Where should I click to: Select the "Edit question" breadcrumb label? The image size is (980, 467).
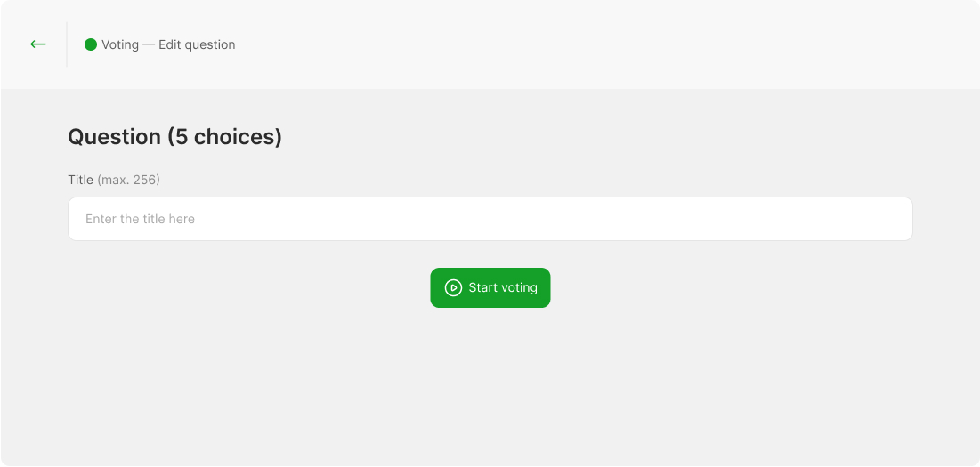click(197, 44)
